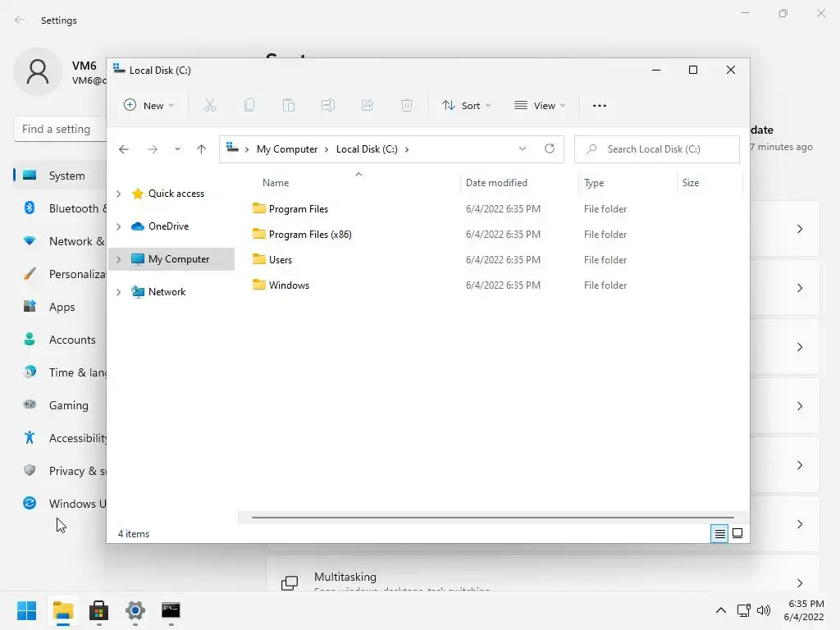Open the Sort dropdown
Screen dimensions: 840x630
[466, 106]
